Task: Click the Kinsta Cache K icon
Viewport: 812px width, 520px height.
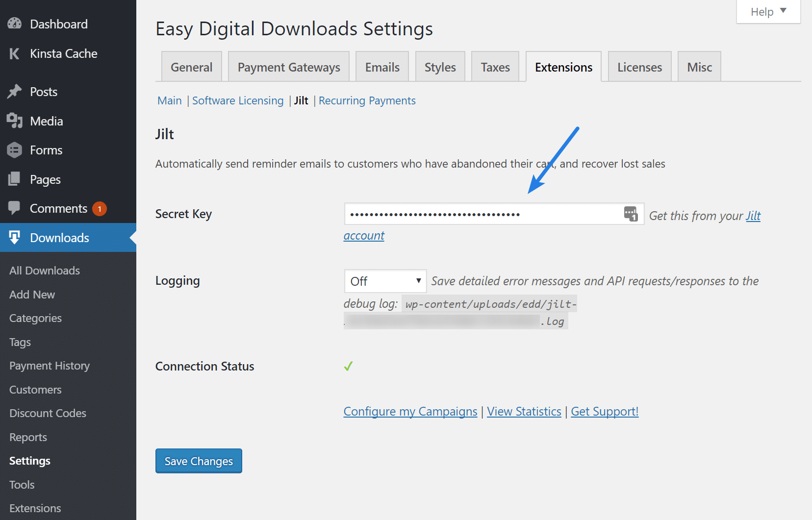Action: (x=15, y=53)
